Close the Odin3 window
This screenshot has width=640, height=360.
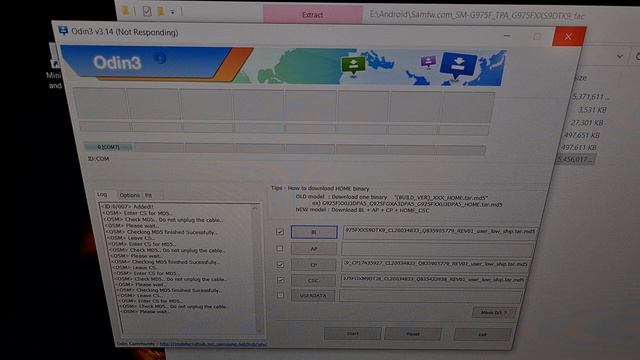(x=568, y=37)
